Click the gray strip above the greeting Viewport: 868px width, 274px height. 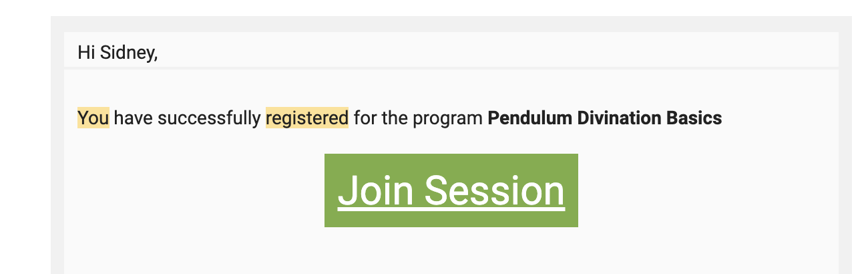pyautogui.click(x=451, y=24)
